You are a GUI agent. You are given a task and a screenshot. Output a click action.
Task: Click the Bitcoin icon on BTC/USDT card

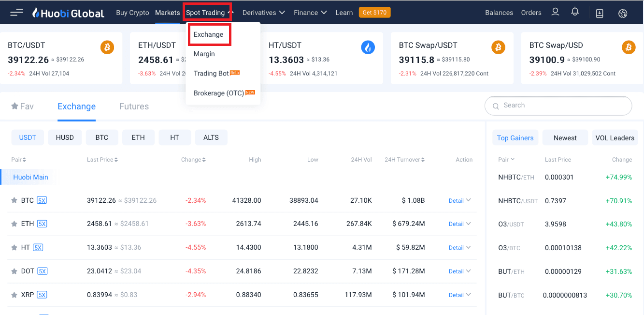tap(107, 47)
